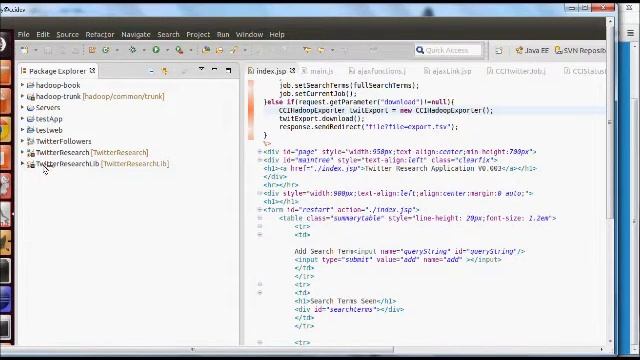
Task: Click the line with twitExport.download()
Action: [x=322, y=118]
